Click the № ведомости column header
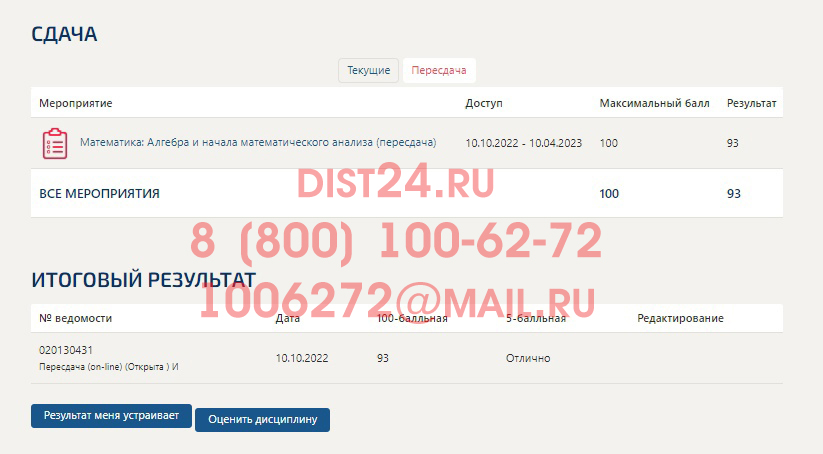The width and height of the screenshot is (823, 454). (x=75, y=318)
